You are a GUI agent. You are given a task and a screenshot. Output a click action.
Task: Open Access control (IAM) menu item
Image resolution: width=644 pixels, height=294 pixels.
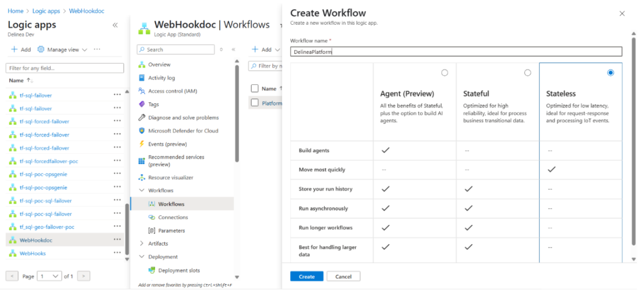point(172,91)
